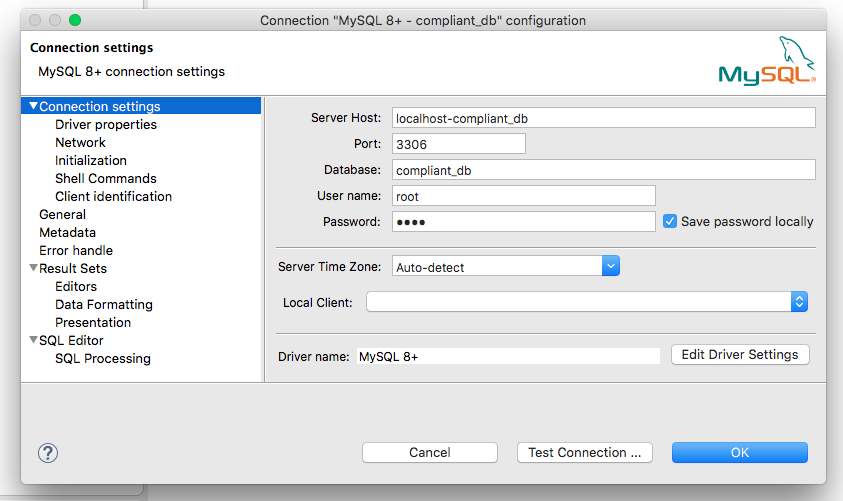Click the help question mark icon
843x501 pixels.
48,453
